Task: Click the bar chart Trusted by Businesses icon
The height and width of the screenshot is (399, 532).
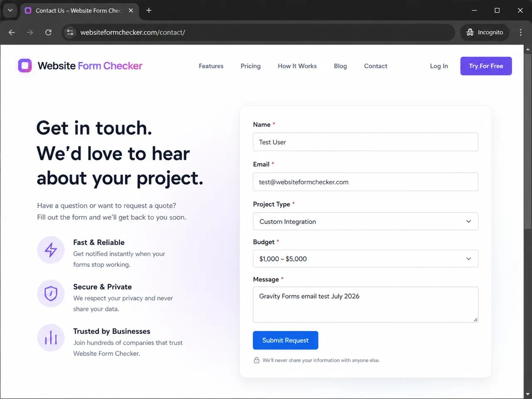Action: pyautogui.click(x=51, y=338)
